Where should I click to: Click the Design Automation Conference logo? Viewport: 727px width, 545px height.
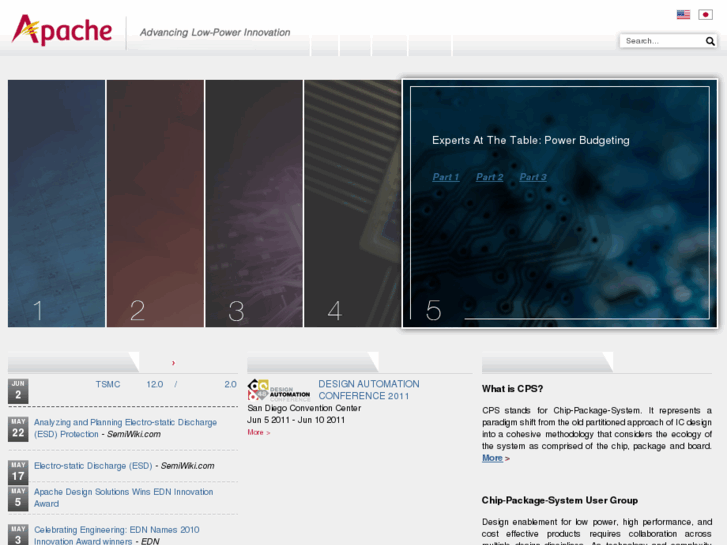point(279,390)
